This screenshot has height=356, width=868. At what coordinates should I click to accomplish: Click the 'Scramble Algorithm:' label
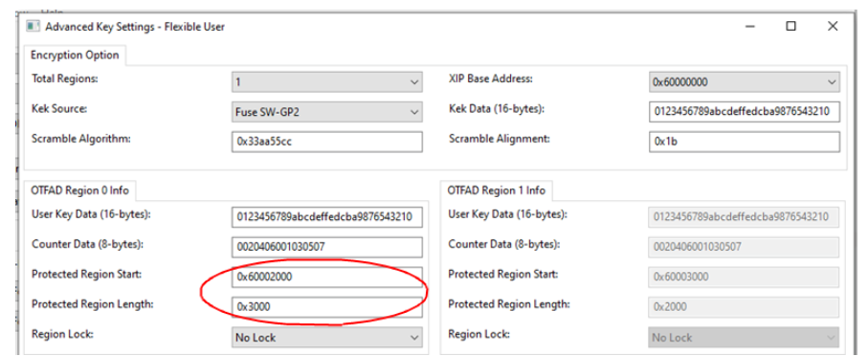click(81, 139)
